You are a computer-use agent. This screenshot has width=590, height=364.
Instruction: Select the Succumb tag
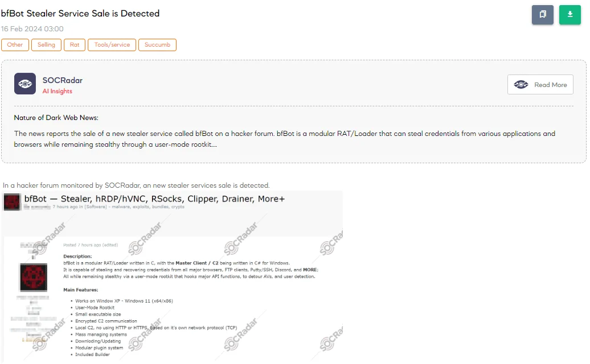[x=157, y=45]
